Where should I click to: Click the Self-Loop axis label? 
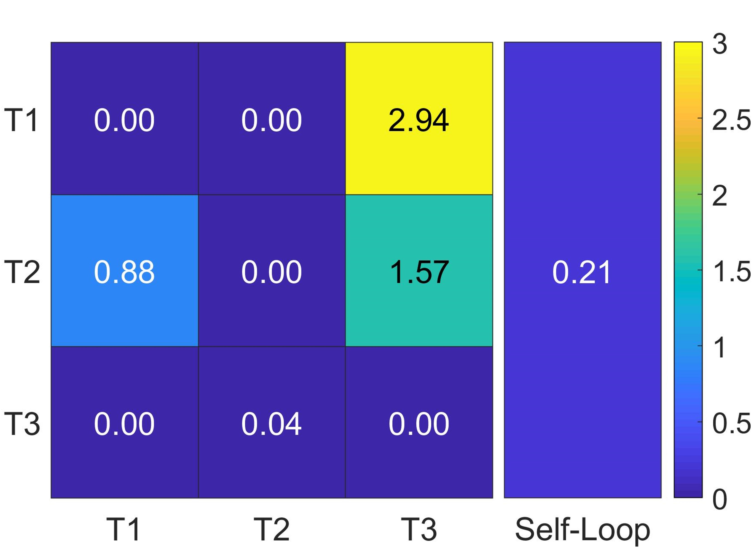pyautogui.click(x=582, y=529)
